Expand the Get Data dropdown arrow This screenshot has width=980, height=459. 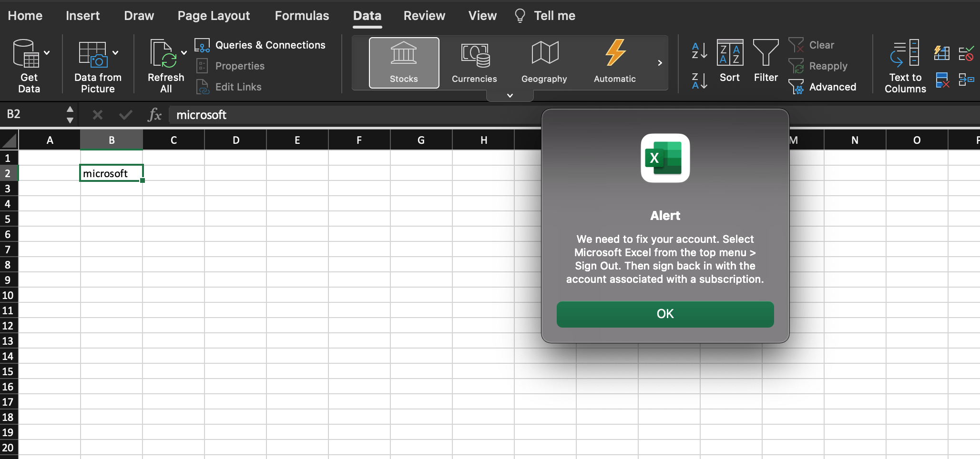pos(47,53)
